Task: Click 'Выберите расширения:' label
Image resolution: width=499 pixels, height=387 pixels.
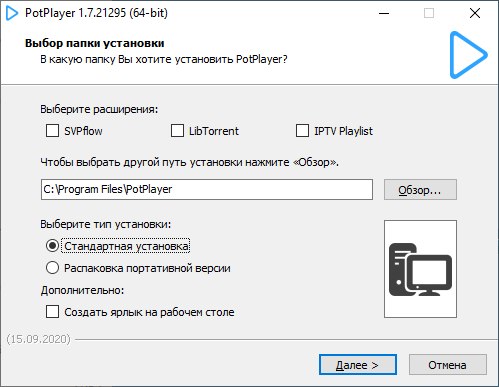Action: tap(99, 109)
